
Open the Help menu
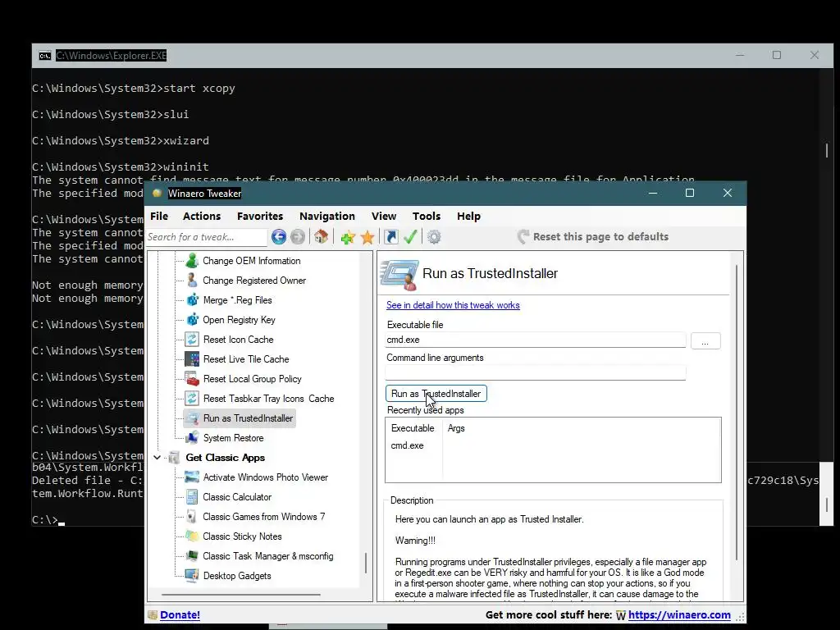[x=468, y=216]
